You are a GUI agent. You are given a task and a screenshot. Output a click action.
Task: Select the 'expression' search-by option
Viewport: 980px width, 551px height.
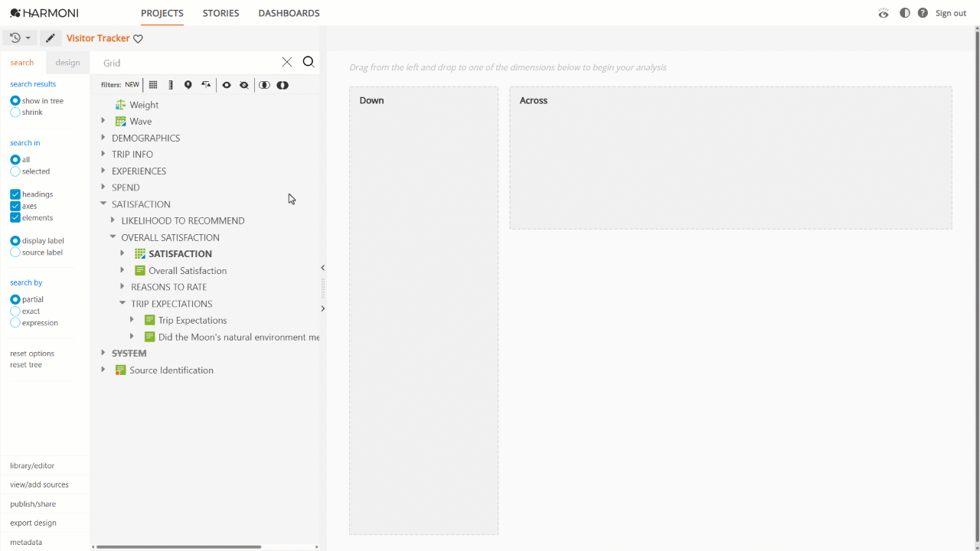coord(15,323)
